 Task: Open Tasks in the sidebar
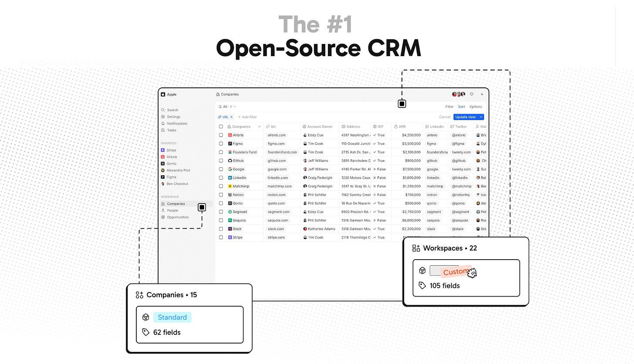click(169, 130)
